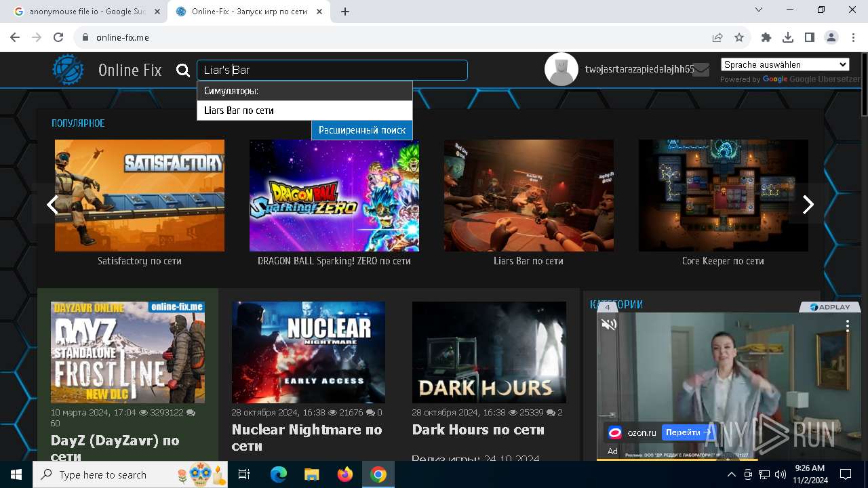Click Windows taskbar search box
The image size is (868, 488).
tap(132, 474)
